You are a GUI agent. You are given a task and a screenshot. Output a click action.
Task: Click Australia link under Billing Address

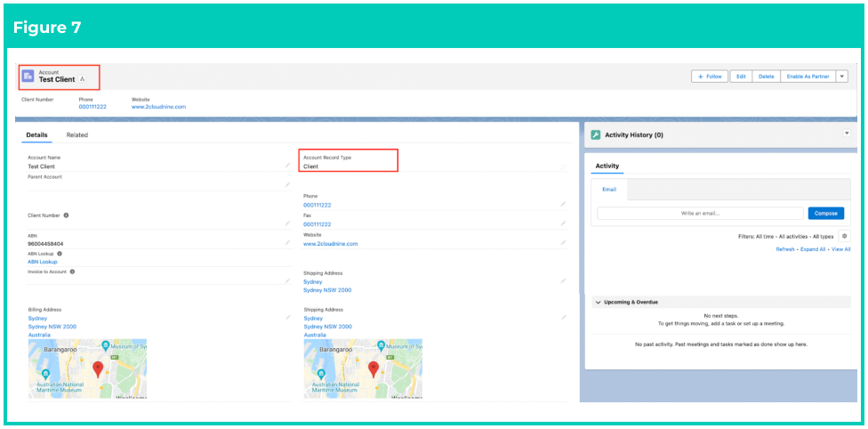(x=39, y=335)
